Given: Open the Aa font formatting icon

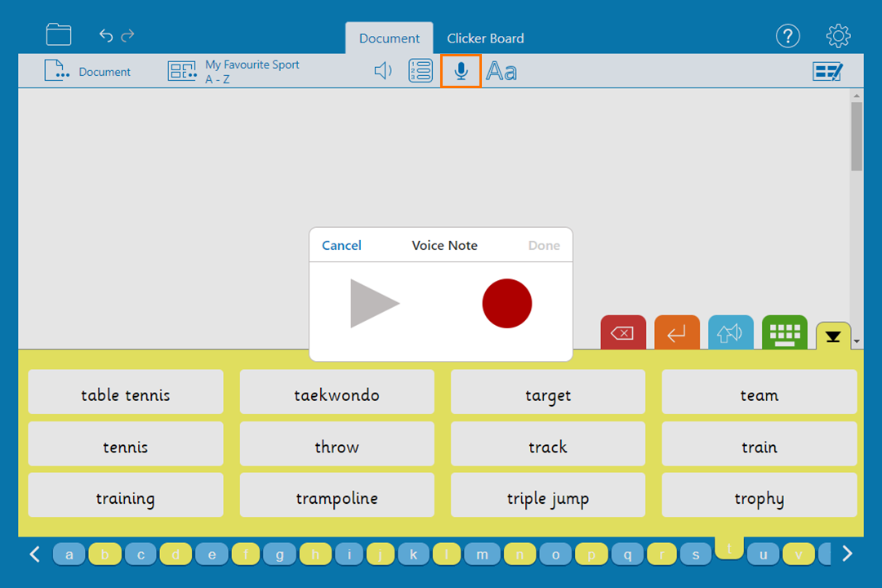Looking at the screenshot, I should (501, 72).
